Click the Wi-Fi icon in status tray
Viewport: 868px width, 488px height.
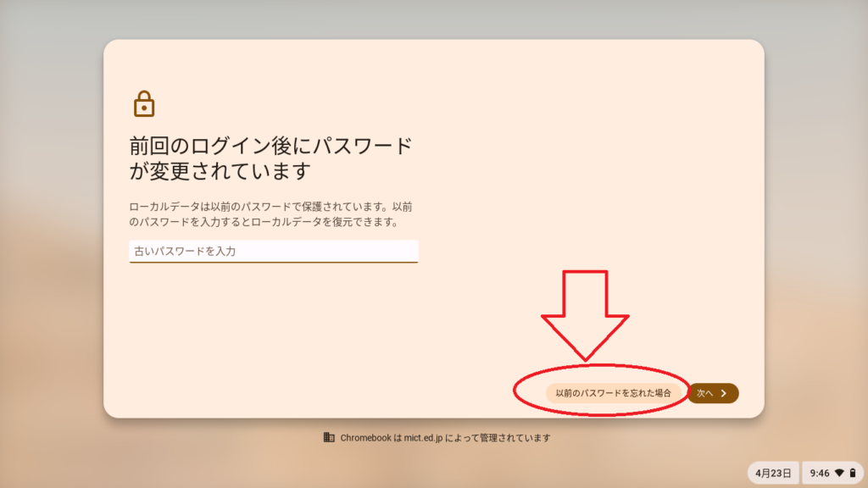(839, 473)
